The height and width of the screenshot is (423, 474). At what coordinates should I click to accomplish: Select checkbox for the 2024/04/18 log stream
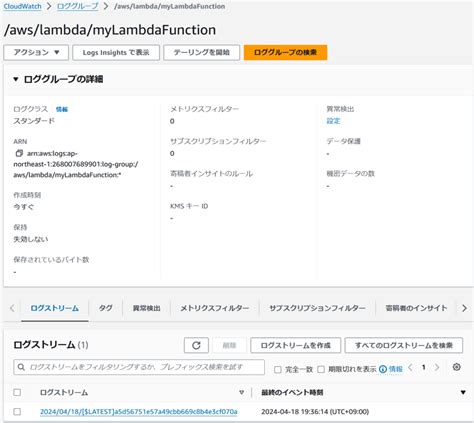pos(17,412)
